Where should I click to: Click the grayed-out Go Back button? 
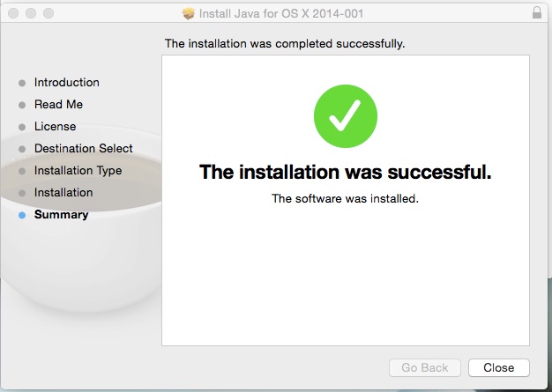point(425,367)
